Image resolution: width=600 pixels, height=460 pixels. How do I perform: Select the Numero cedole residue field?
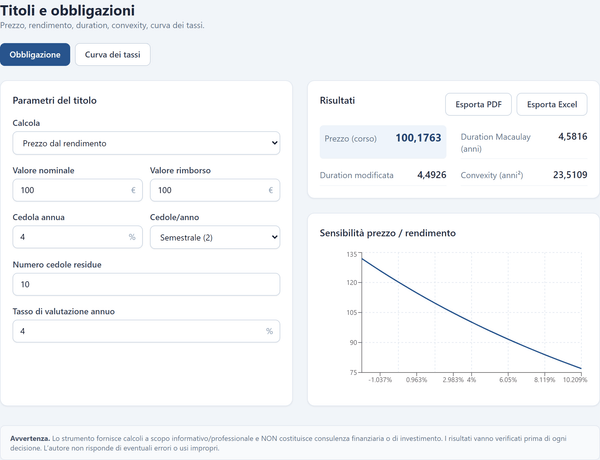146,284
